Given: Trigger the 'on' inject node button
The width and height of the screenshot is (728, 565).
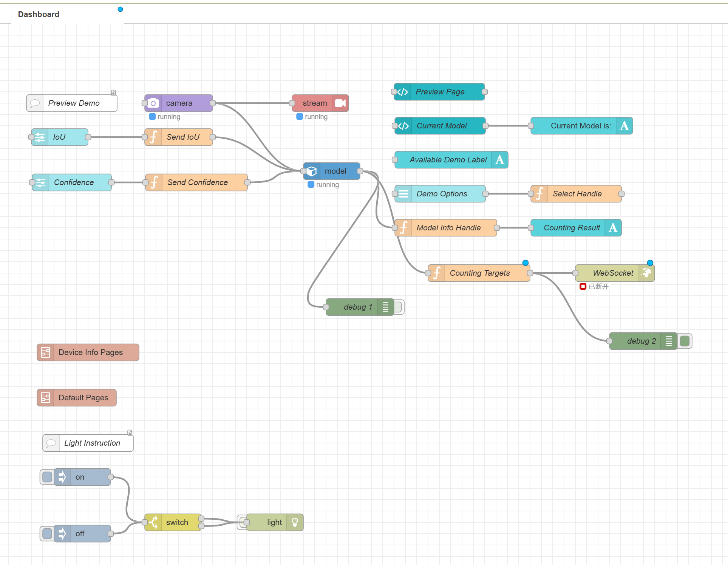Looking at the screenshot, I should coord(47,477).
